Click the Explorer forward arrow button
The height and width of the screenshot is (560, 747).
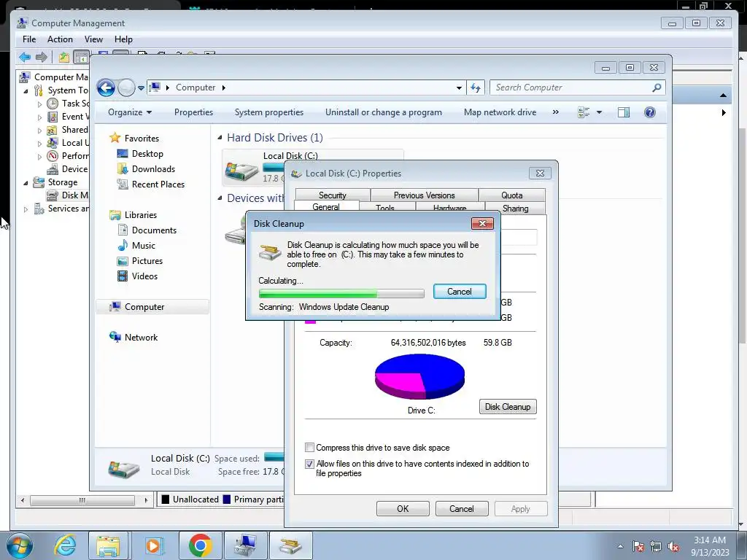coord(126,87)
